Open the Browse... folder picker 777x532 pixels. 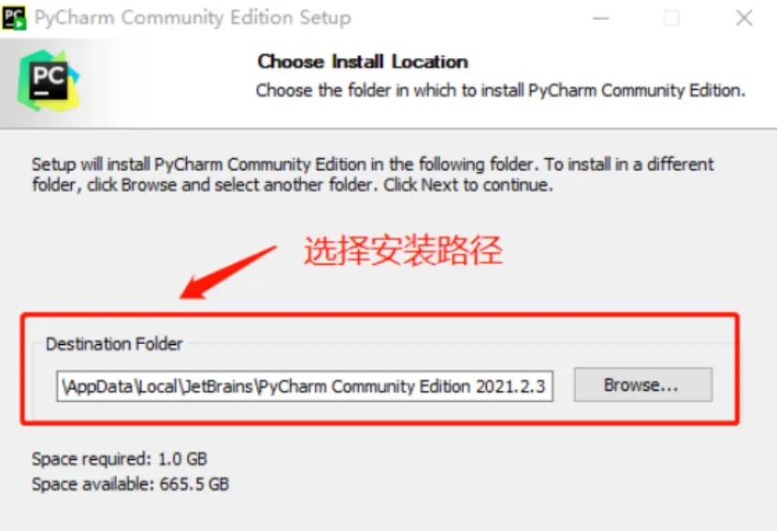(x=642, y=384)
